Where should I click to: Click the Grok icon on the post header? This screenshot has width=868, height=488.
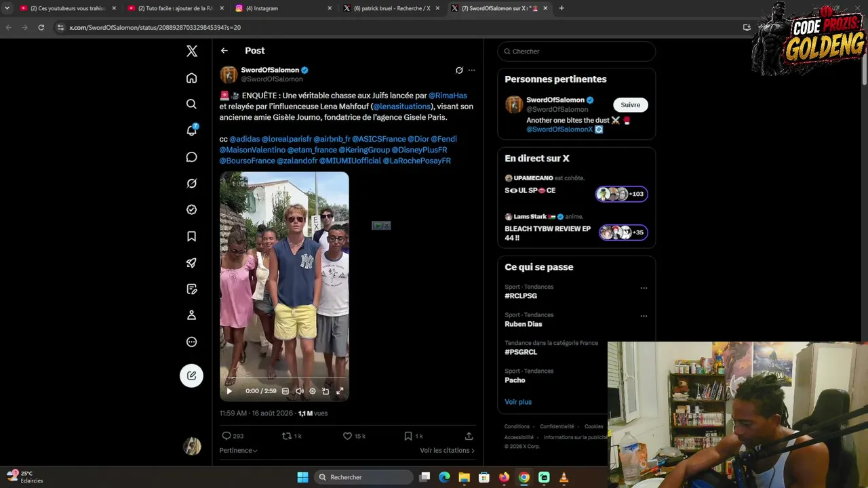tap(459, 70)
